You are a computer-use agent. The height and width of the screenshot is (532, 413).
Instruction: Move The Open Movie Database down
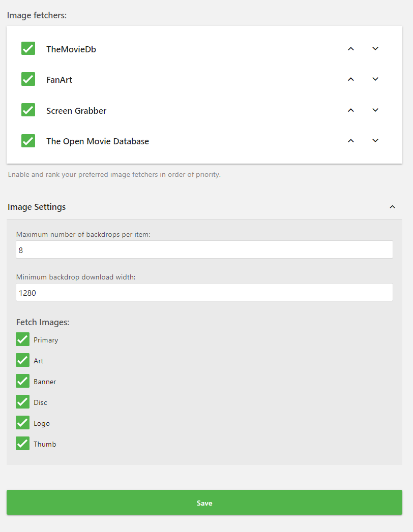pos(375,141)
